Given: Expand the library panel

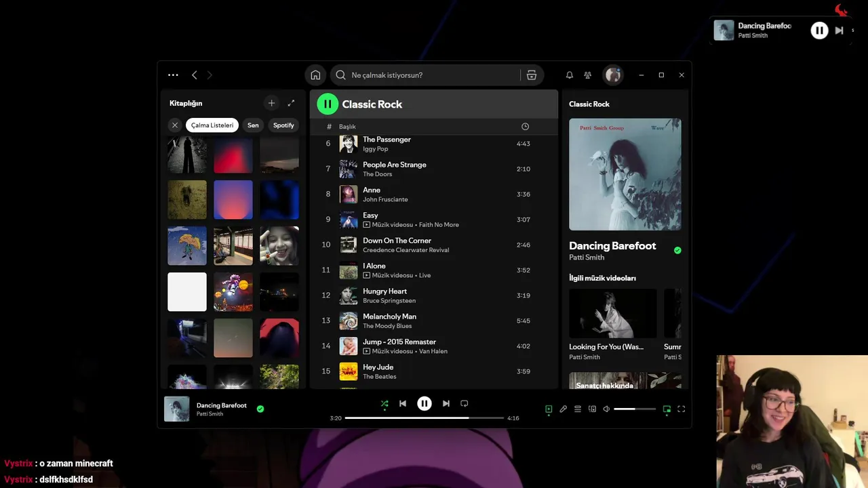Looking at the screenshot, I should pyautogui.click(x=291, y=103).
